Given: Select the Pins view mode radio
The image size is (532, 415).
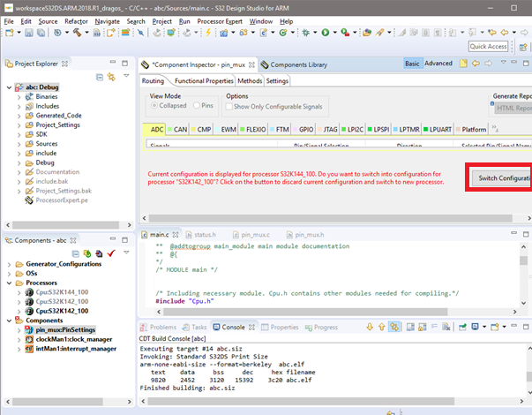Looking at the screenshot, I should click(x=197, y=106).
